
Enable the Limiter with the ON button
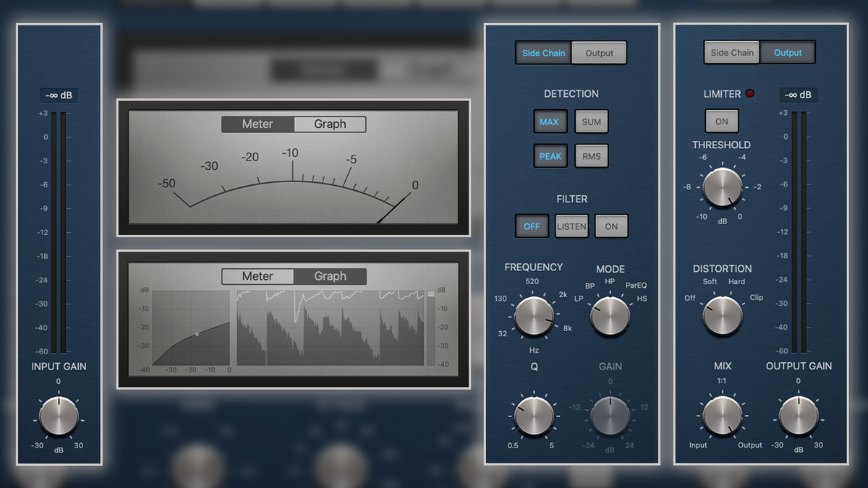[x=721, y=121]
